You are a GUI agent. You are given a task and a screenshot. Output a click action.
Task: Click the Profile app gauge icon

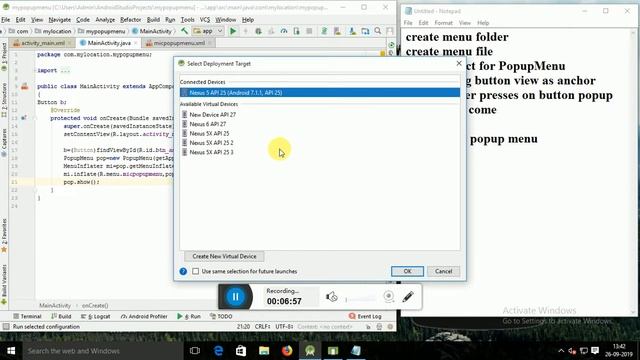[284, 31]
